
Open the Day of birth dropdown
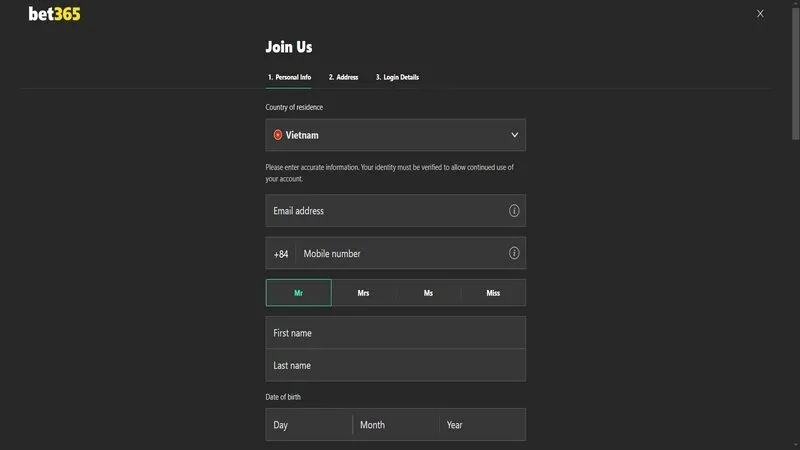(x=309, y=425)
